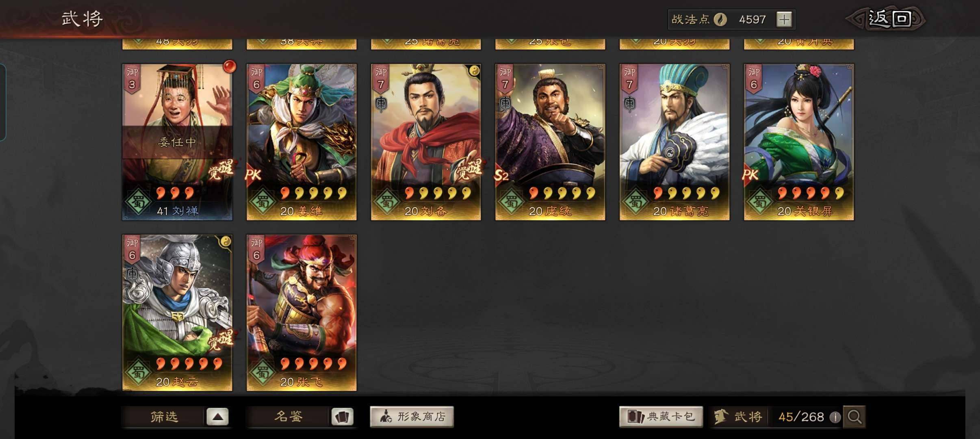Choose the 关银屏 hero card
980x439 pixels.
(x=799, y=142)
